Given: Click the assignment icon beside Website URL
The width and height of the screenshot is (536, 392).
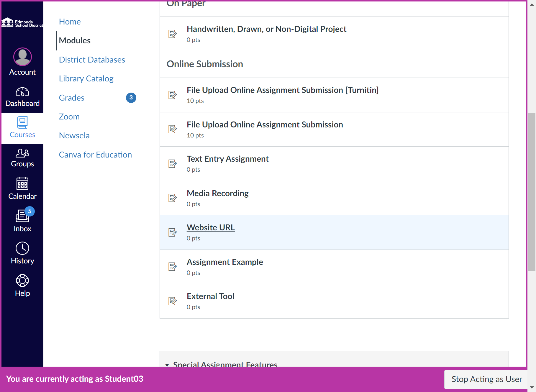Looking at the screenshot, I should (173, 232).
